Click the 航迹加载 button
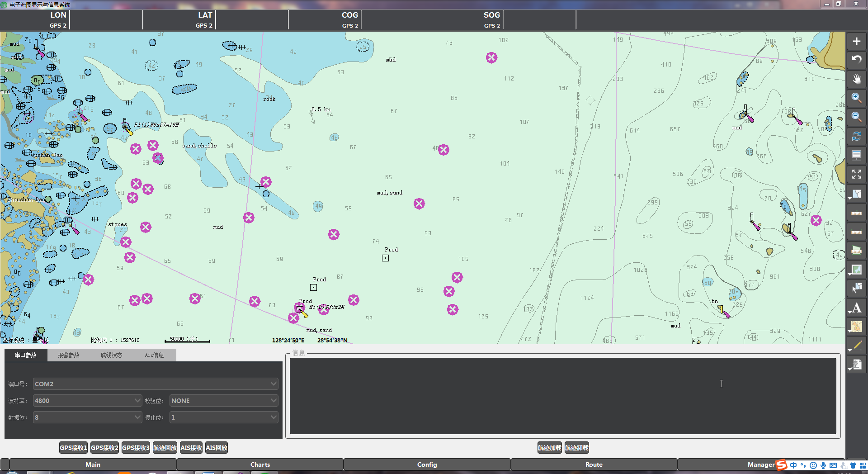The height and width of the screenshot is (474, 868). coord(550,448)
